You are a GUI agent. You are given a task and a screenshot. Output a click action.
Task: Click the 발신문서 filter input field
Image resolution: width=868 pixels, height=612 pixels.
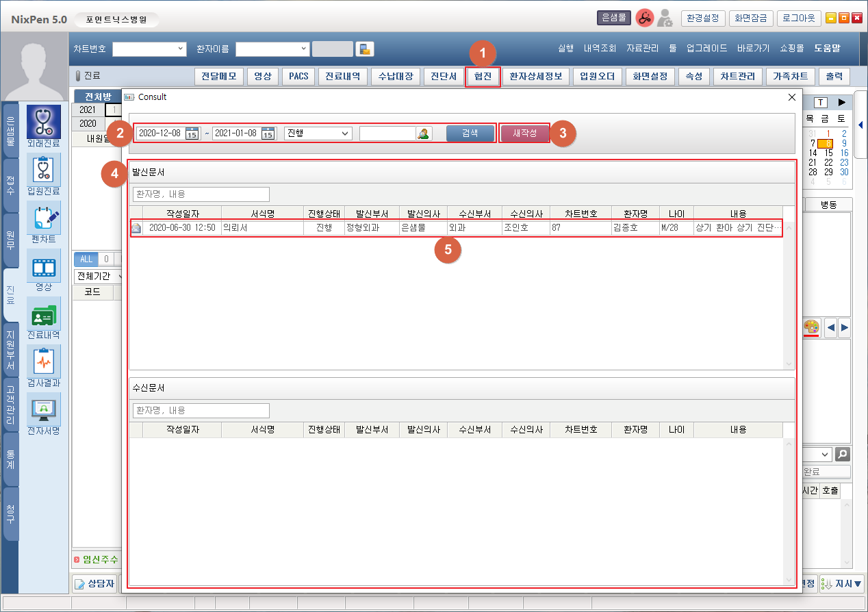click(201, 194)
